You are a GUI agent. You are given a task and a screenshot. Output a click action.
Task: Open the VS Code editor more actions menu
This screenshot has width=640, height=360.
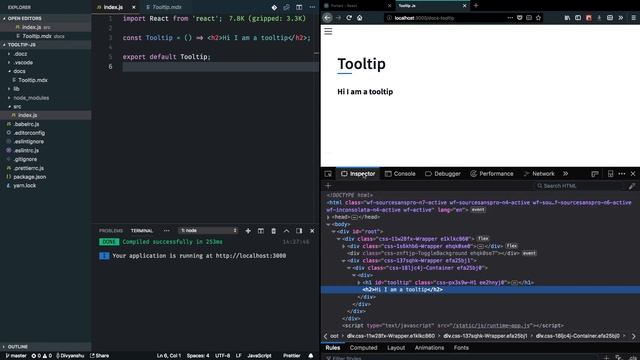pyautogui.click(x=312, y=7)
